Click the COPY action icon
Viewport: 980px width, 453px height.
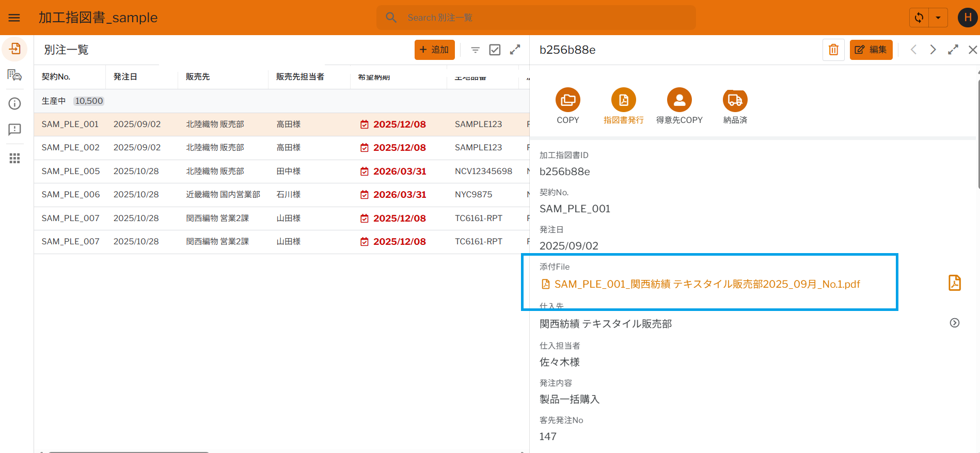[567, 100]
